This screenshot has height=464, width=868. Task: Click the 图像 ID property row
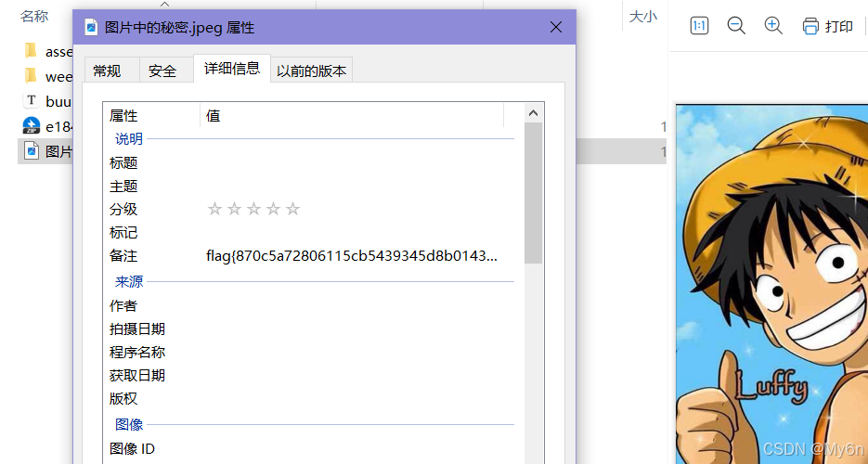pyautogui.click(x=312, y=448)
